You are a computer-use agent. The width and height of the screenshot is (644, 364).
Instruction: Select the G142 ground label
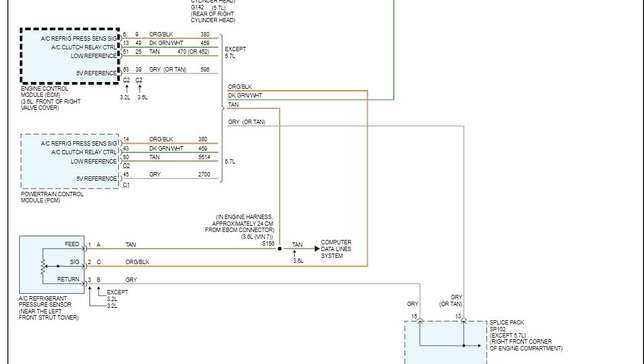(197, 7)
